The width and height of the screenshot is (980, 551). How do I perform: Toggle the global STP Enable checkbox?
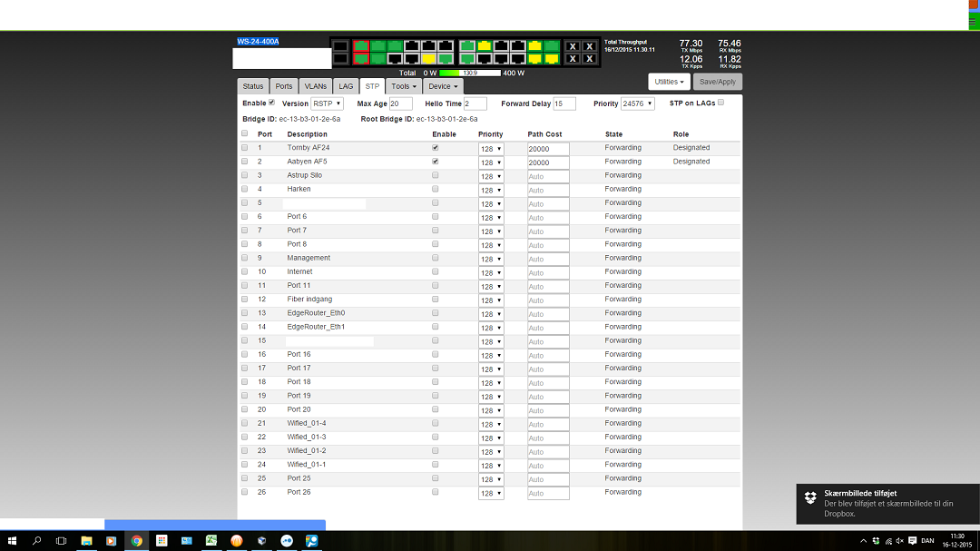[x=271, y=103]
